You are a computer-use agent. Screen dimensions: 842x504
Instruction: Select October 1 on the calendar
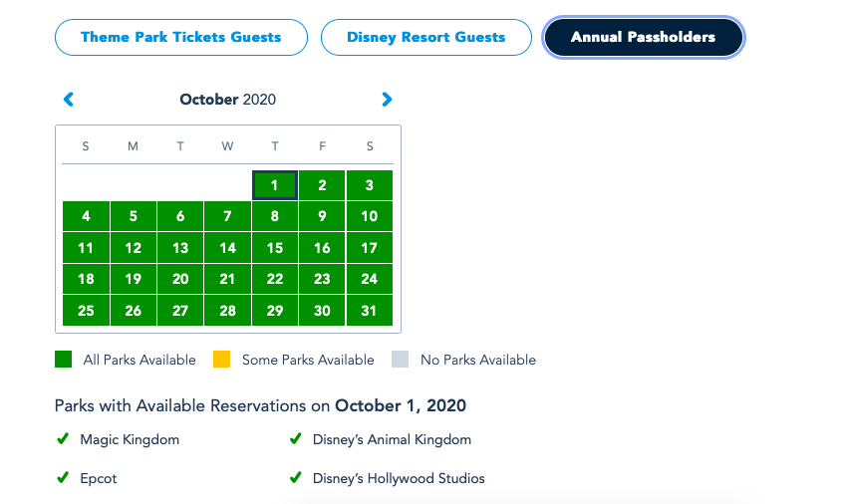click(x=275, y=185)
